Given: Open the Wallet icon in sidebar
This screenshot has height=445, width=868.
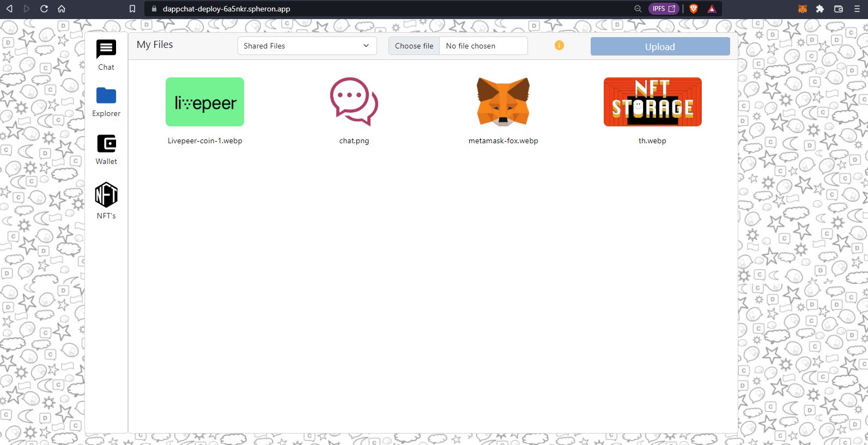Looking at the screenshot, I should tap(106, 144).
